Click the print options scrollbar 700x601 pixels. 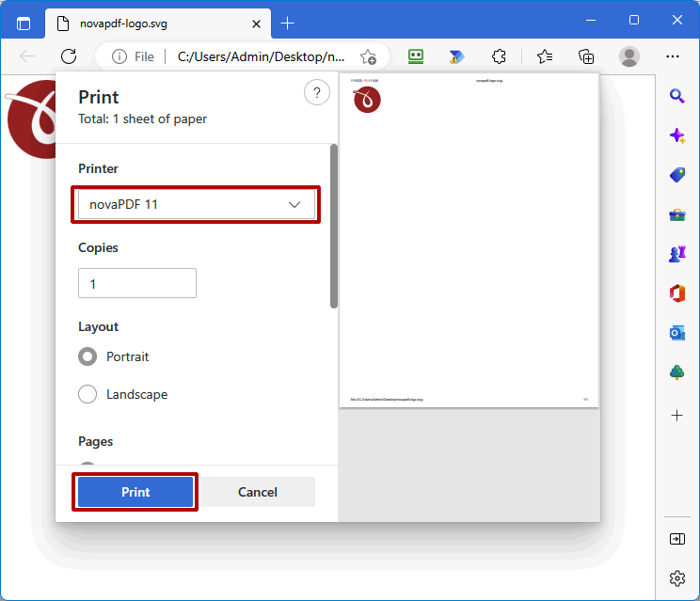point(334,227)
